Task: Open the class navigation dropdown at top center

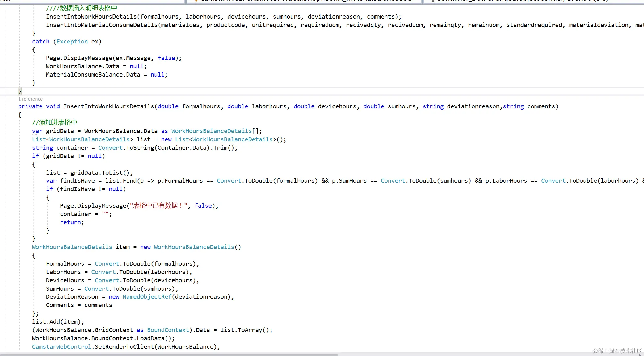Action: coord(304,1)
